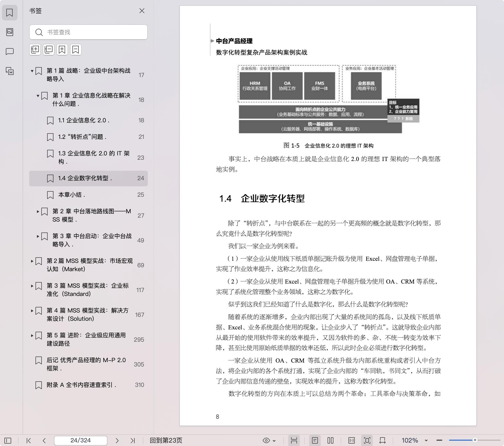Click page number 17 beside 第 1 篇
The image size is (504, 446).
coord(141,75)
